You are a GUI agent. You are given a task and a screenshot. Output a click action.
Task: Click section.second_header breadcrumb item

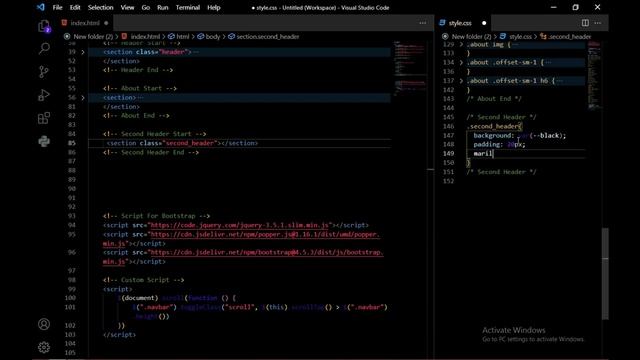(x=268, y=37)
